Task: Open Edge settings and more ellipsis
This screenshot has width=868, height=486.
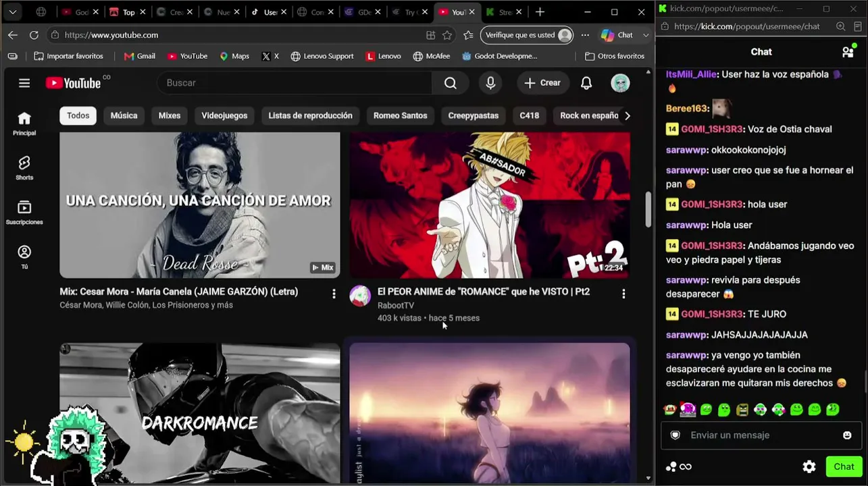Action: (585, 35)
